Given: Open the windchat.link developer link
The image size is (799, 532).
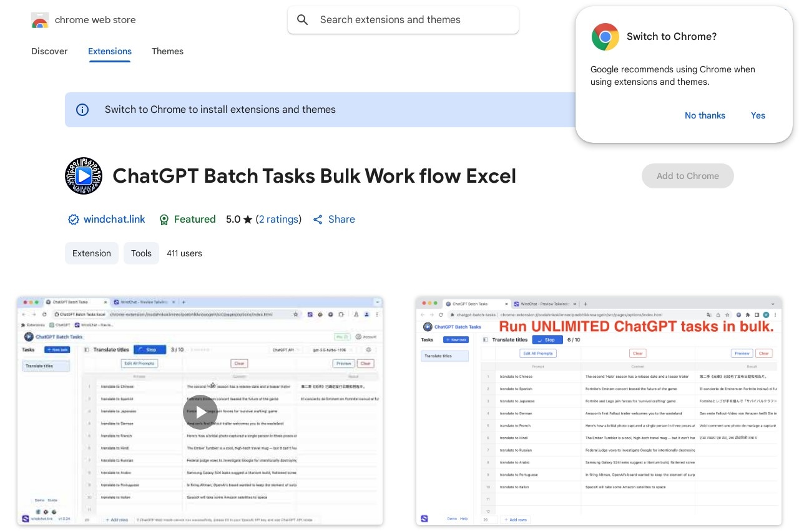Looking at the screenshot, I should [x=114, y=220].
